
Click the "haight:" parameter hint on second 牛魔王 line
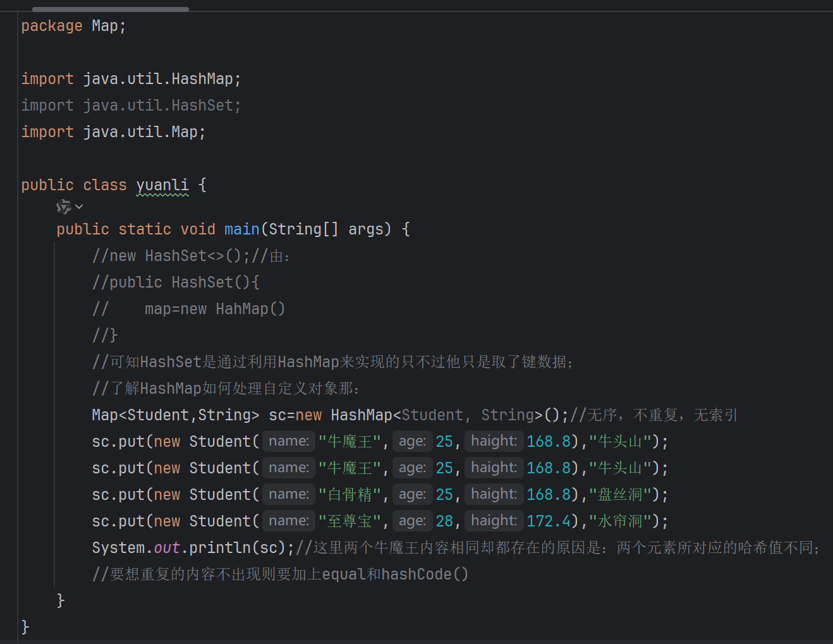coord(494,467)
